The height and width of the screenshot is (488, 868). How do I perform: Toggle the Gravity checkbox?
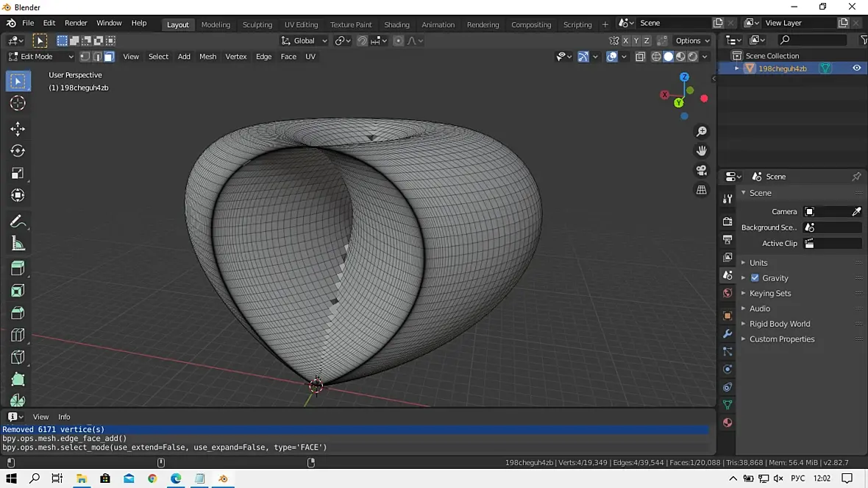[755, 278]
